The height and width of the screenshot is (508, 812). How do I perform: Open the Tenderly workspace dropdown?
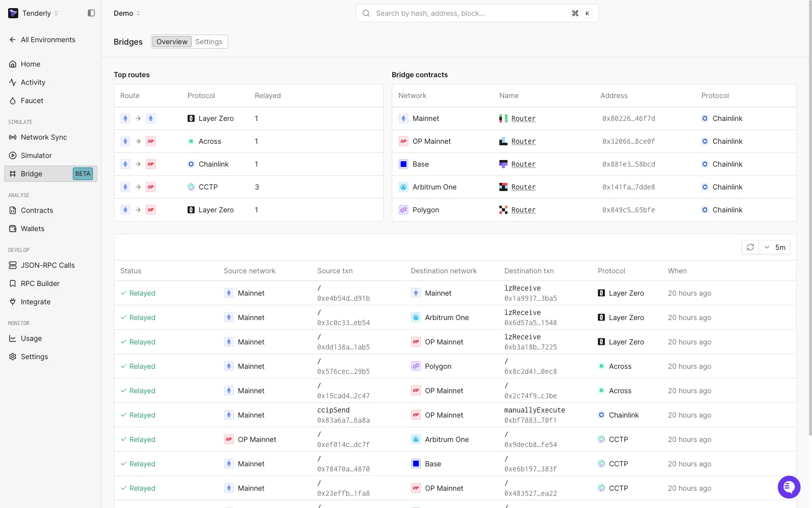click(41, 13)
